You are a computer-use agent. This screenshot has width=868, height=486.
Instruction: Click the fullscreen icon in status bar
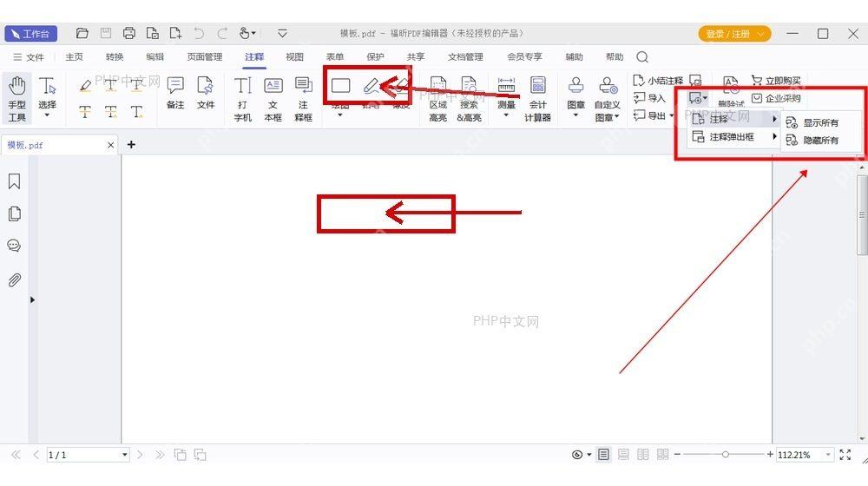tap(845, 455)
